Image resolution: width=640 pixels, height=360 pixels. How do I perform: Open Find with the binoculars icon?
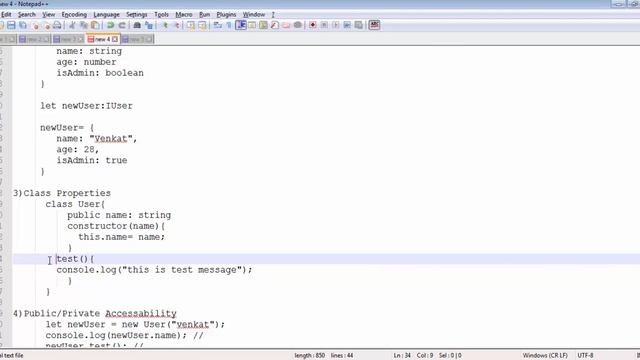pyautogui.click(x=137, y=25)
